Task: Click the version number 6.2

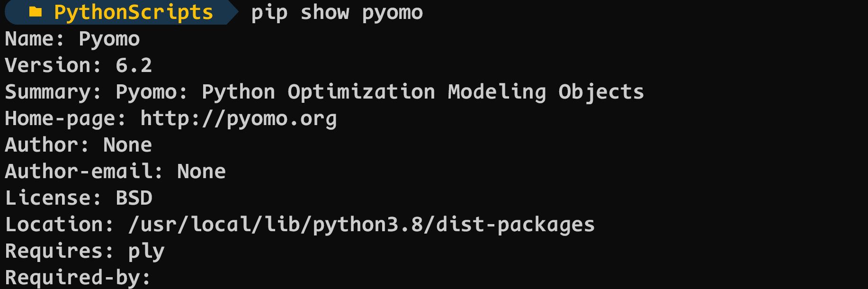Action: (134, 65)
